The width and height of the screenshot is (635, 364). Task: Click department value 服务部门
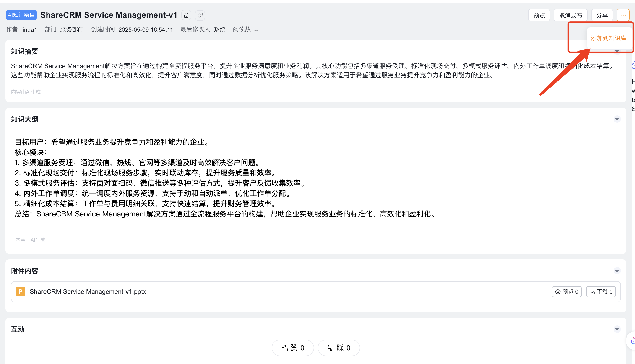click(x=72, y=30)
